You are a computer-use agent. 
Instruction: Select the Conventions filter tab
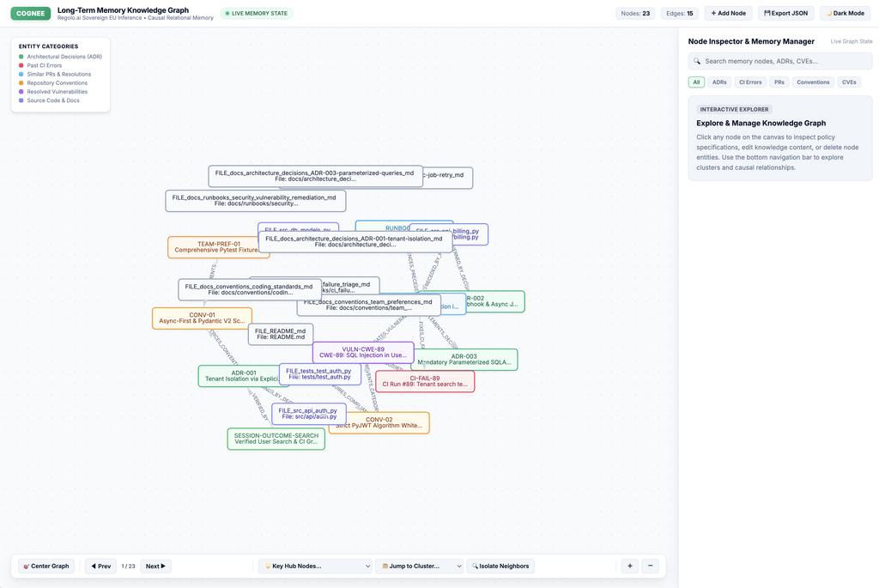point(813,82)
